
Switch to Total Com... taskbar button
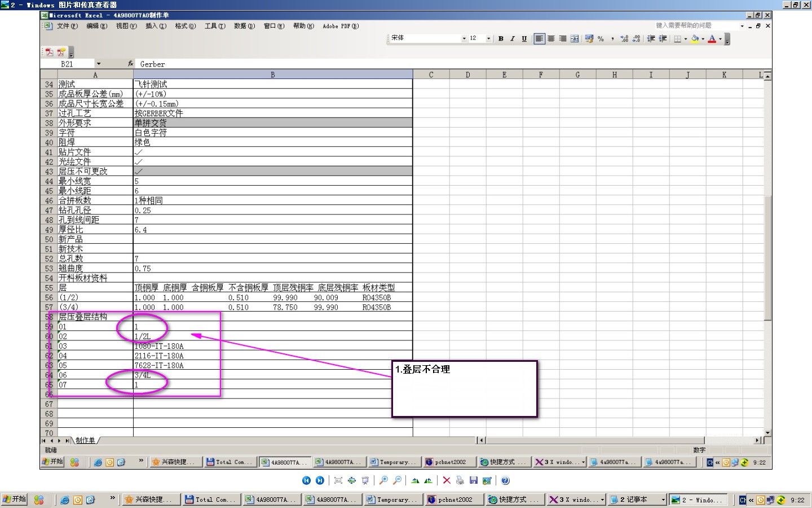211,500
